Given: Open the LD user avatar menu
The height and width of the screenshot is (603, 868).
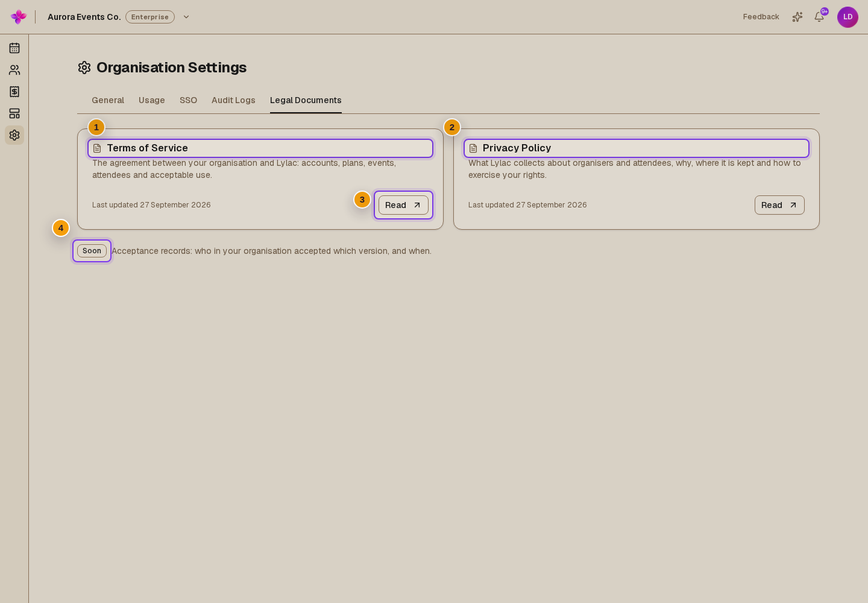Looking at the screenshot, I should tap(848, 17).
